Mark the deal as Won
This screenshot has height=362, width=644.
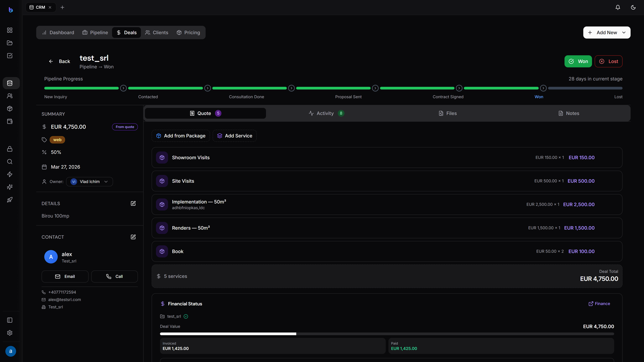578,61
